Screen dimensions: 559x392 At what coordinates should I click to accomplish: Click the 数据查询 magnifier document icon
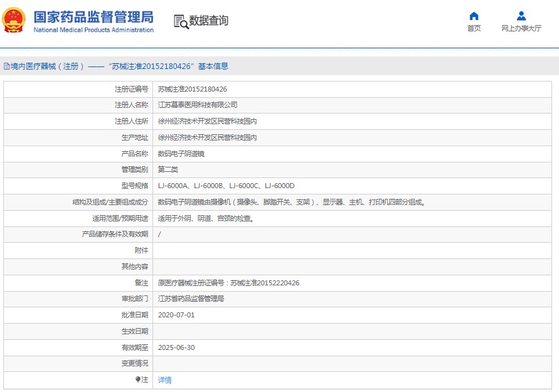click(181, 22)
